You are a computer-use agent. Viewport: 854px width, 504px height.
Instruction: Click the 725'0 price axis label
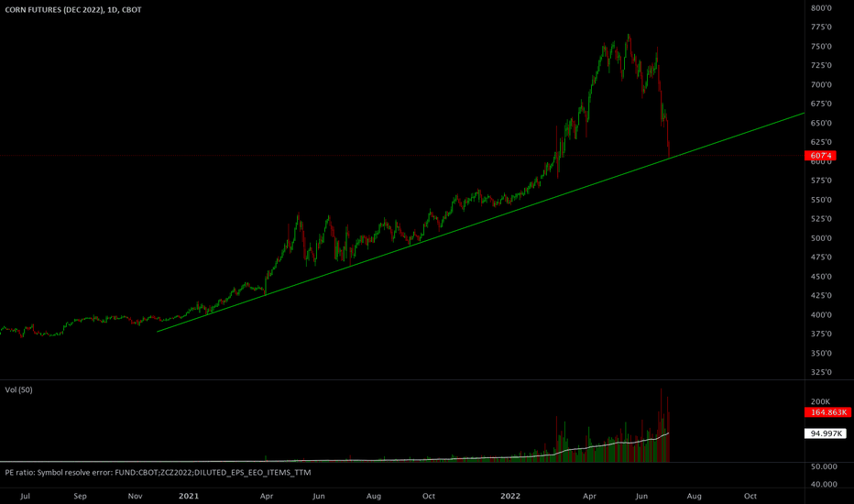[x=821, y=65]
